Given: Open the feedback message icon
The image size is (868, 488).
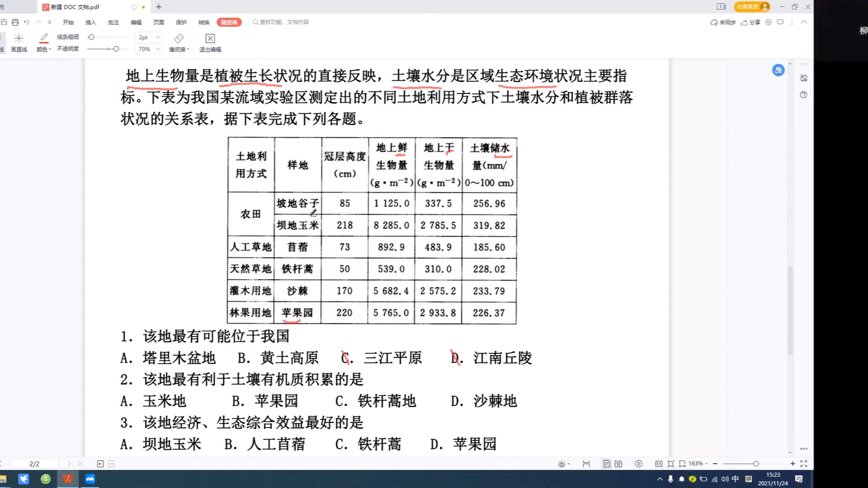Looking at the screenshot, I should click(780, 22).
